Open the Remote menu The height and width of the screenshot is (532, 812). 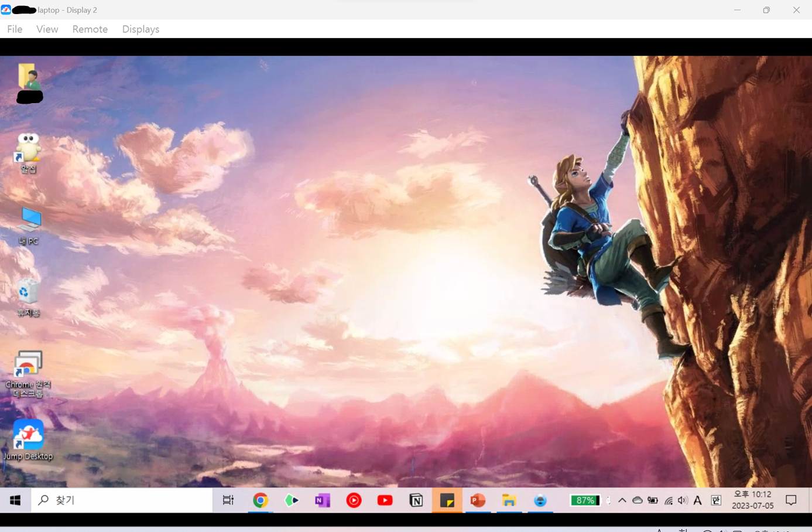pos(90,29)
